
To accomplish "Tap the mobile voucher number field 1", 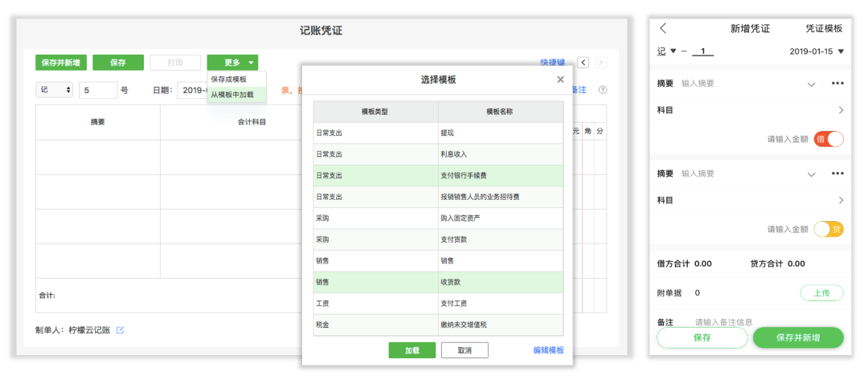I will point(702,51).
